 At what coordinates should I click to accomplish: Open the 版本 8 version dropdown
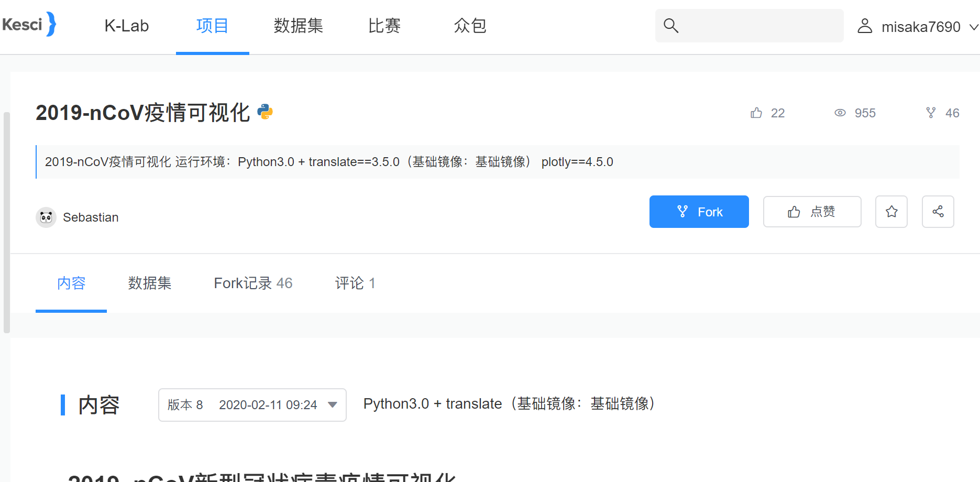click(x=252, y=405)
